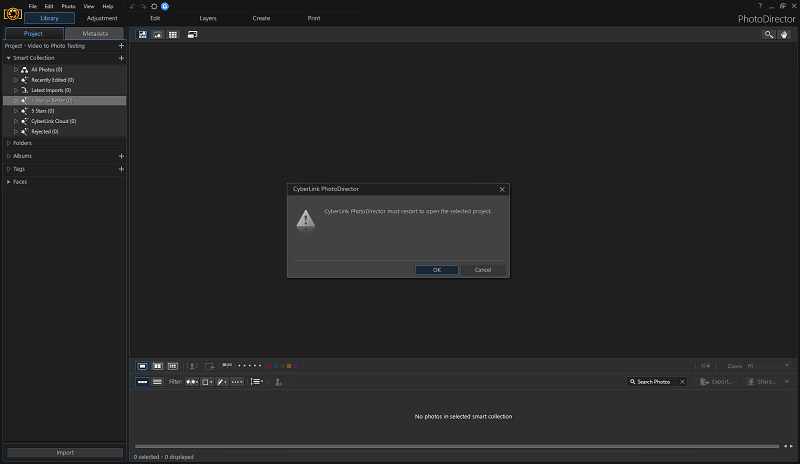Screen dimensions: 800x464
Task: Expand the Albums section
Action: 9,156
